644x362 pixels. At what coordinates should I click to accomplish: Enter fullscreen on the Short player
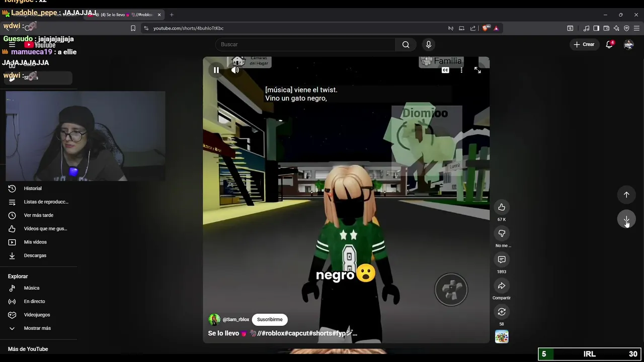(x=477, y=70)
